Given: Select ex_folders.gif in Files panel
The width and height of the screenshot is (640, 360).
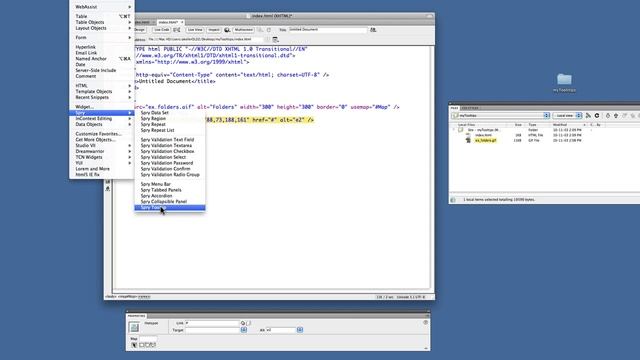Looking at the screenshot, I should tap(485, 140).
